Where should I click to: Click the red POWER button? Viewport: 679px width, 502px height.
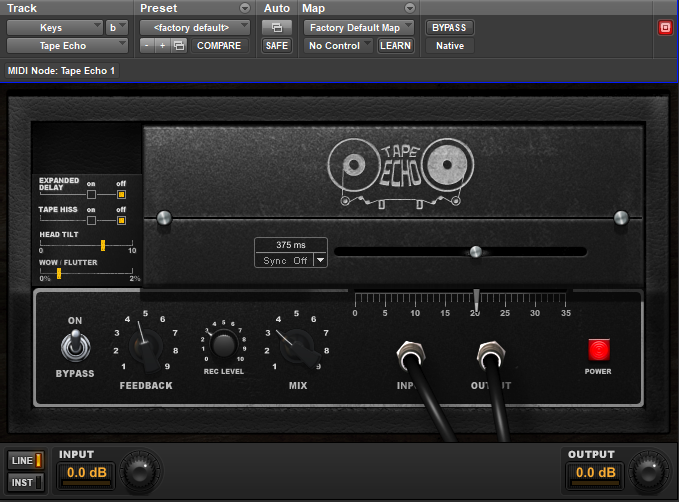pos(600,350)
